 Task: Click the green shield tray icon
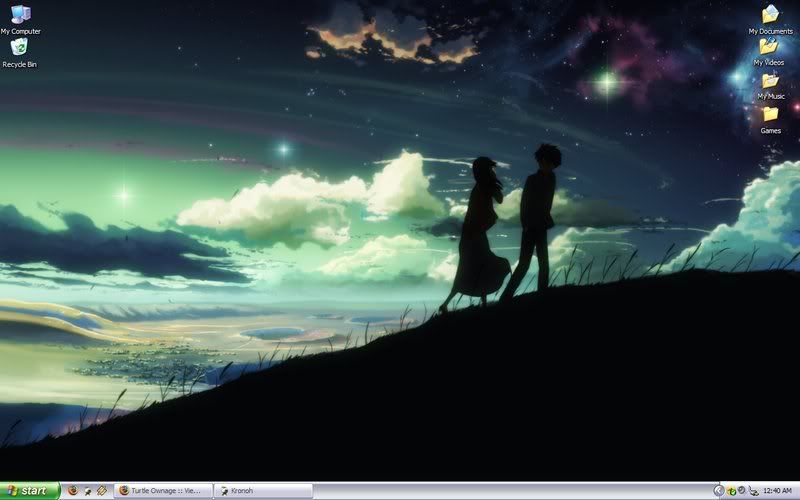731,491
